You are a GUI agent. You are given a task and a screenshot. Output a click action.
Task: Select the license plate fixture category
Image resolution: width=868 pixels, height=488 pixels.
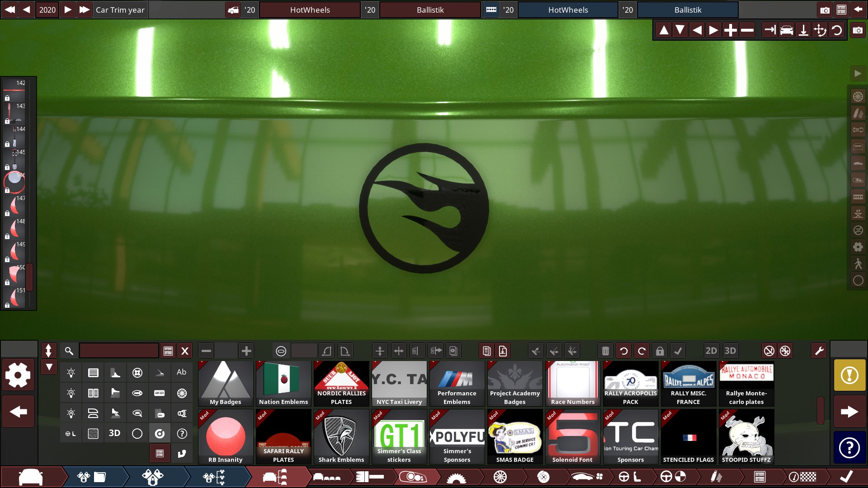point(159,393)
